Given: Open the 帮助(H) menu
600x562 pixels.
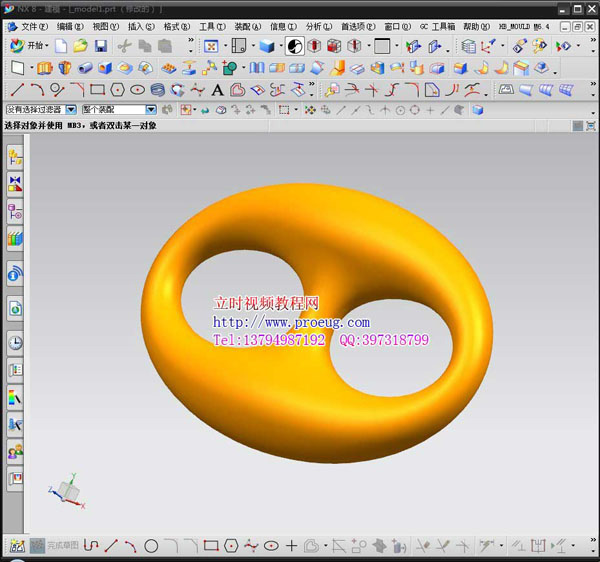Looking at the screenshot, I should click(x=476, y=26).
